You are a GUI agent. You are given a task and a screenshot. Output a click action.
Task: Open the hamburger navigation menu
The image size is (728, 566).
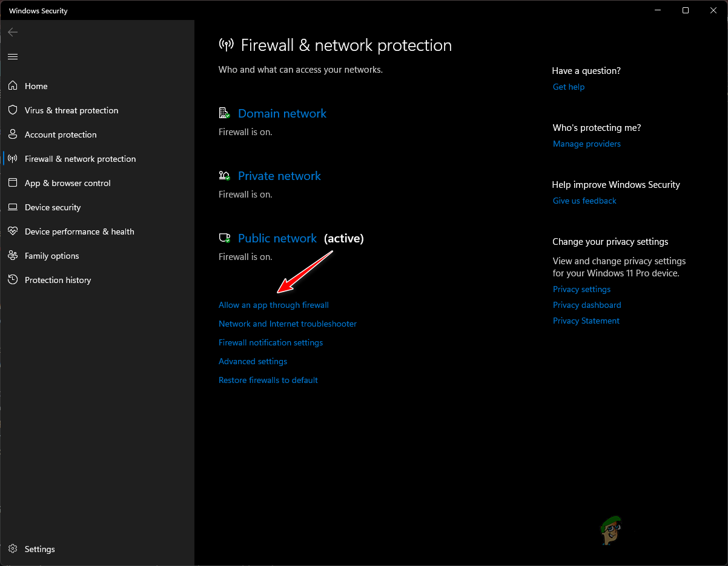pos(12,56)
